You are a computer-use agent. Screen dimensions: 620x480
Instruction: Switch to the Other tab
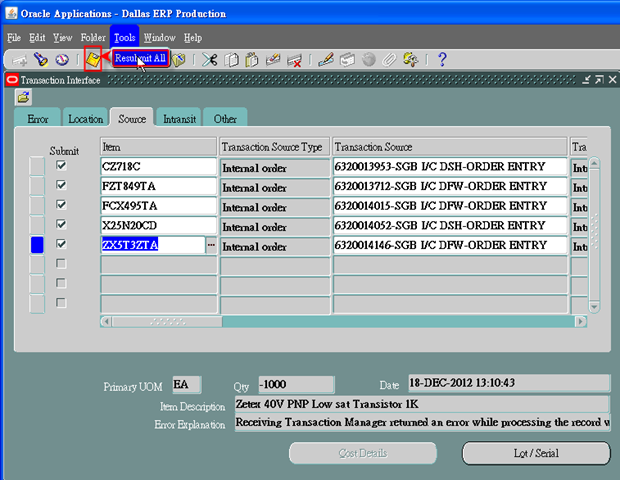click(225, 119)
